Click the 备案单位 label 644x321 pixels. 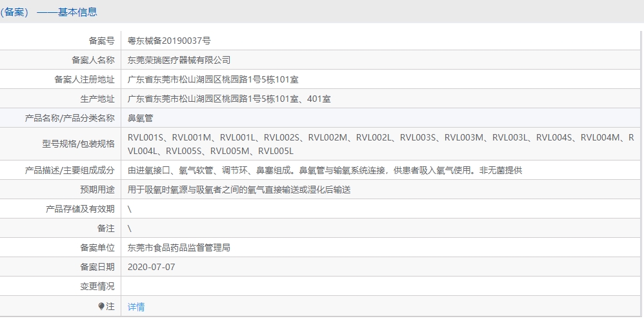(97, 248)
